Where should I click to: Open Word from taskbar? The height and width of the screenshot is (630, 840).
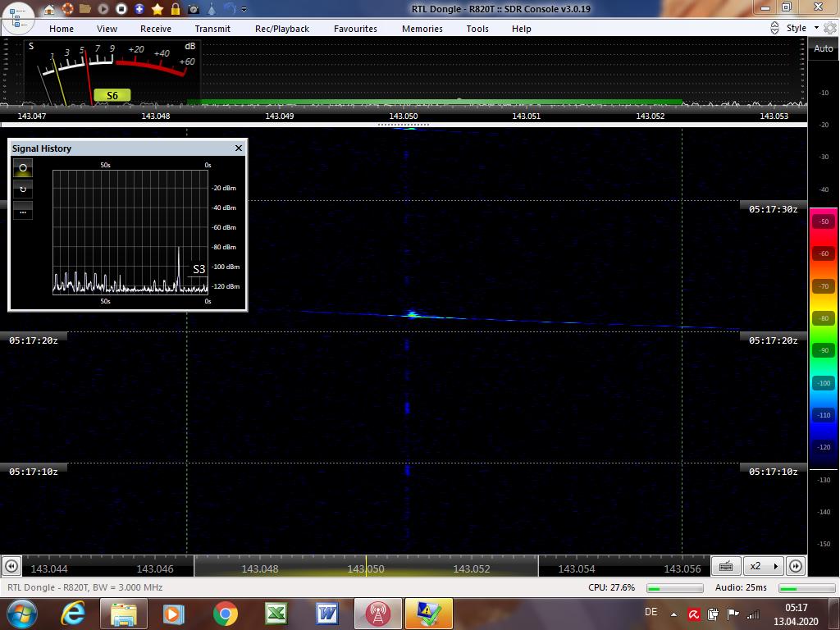(327, 614)
